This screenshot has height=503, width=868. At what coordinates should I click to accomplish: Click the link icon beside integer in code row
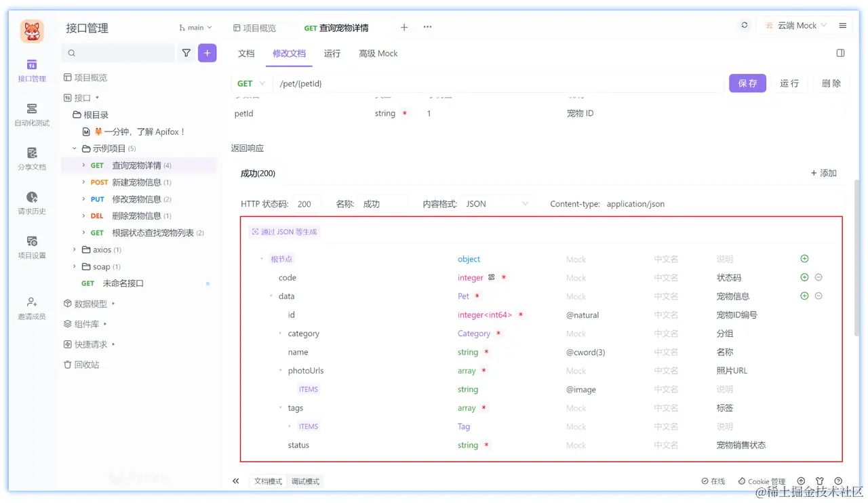click(x=492, y=277)
